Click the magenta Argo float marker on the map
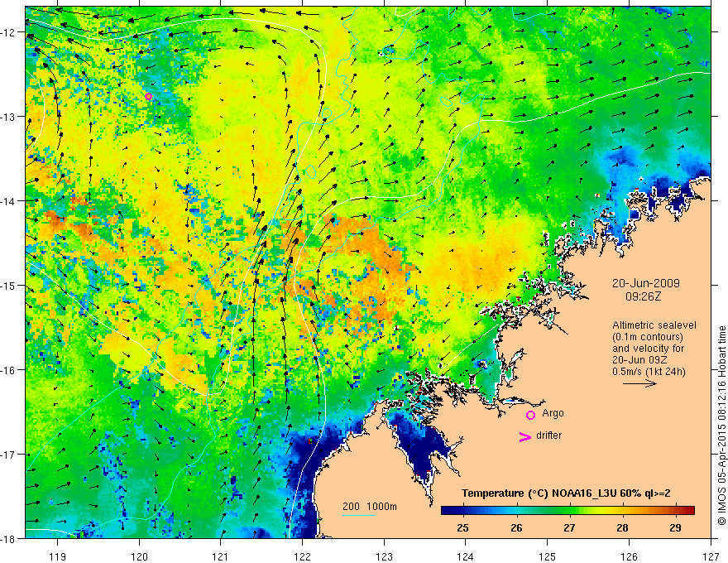 tap(149, 97)
